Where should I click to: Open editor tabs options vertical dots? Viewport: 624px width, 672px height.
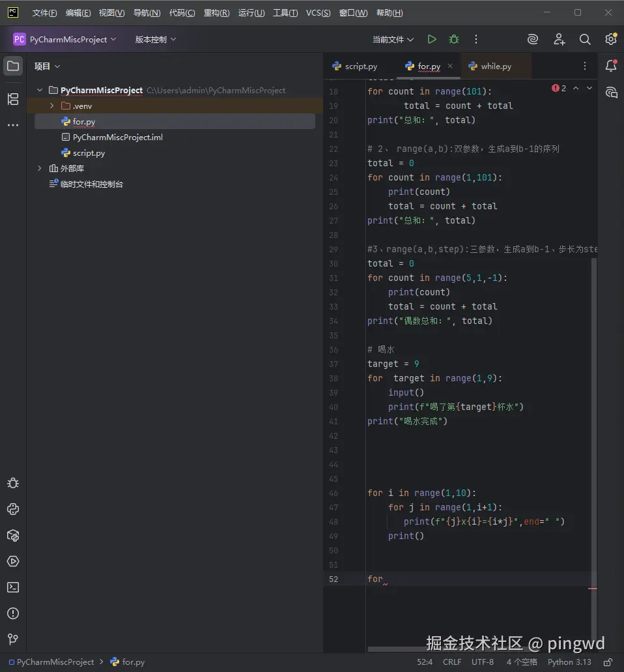[585, 66]
